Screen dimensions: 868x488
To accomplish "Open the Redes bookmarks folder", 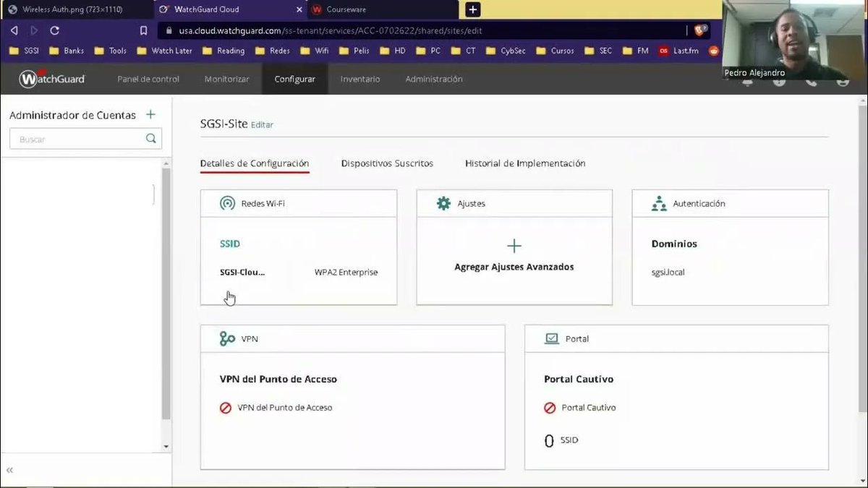I will (x=272, y=51).
